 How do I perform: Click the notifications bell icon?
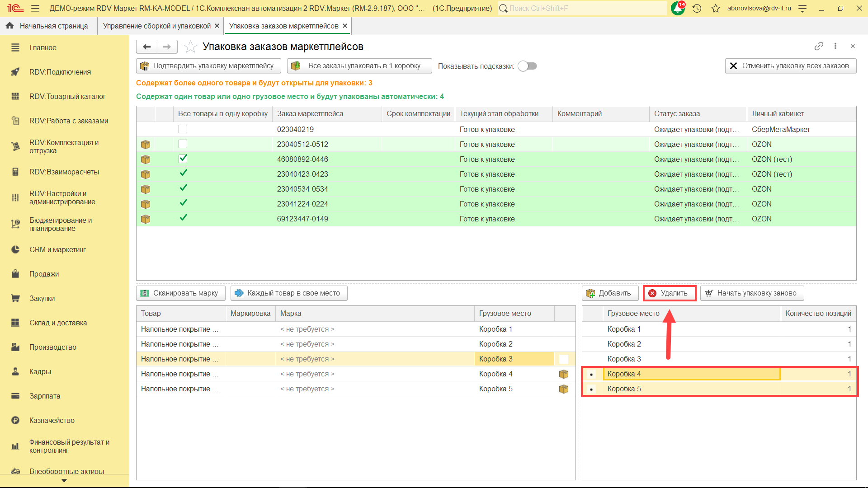coord(678,8)
